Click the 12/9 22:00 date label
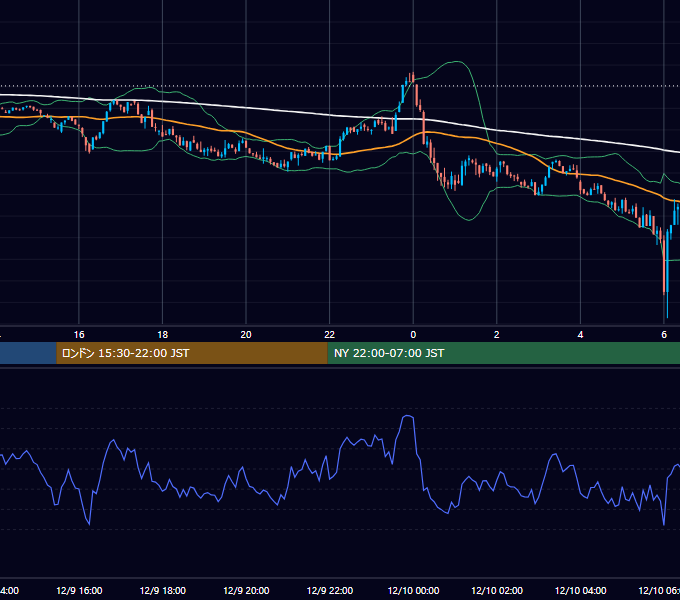This screenshot has width=680, height=600. (330, 590)
